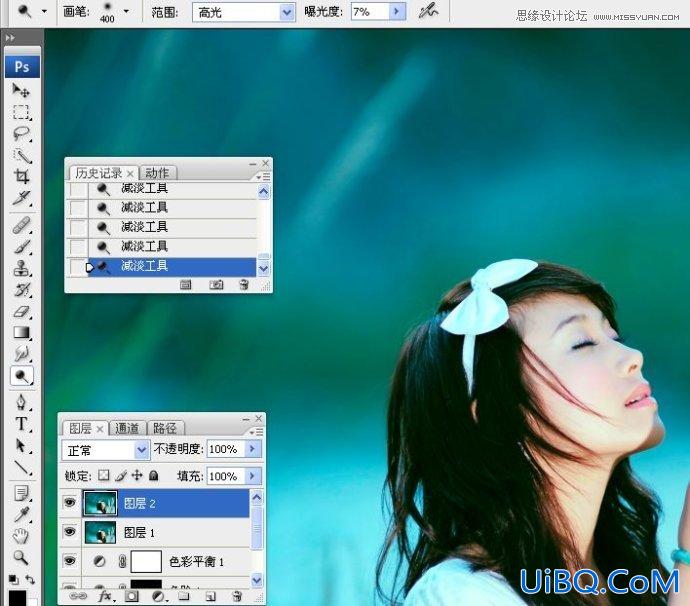690x606 pixels.
Task: Select the Eyedropper tool
Action: click(x=21, y=514)
